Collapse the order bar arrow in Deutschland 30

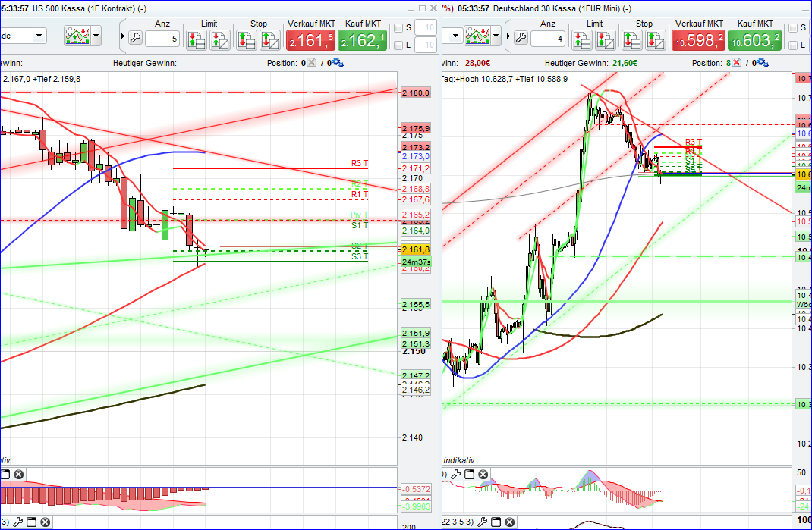[x=508, y=36]
